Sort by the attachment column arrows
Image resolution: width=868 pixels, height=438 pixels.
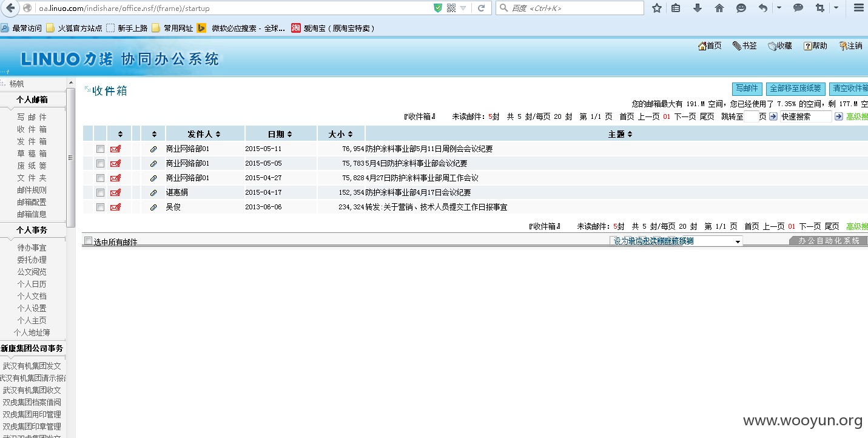click(x=154, y=134)
